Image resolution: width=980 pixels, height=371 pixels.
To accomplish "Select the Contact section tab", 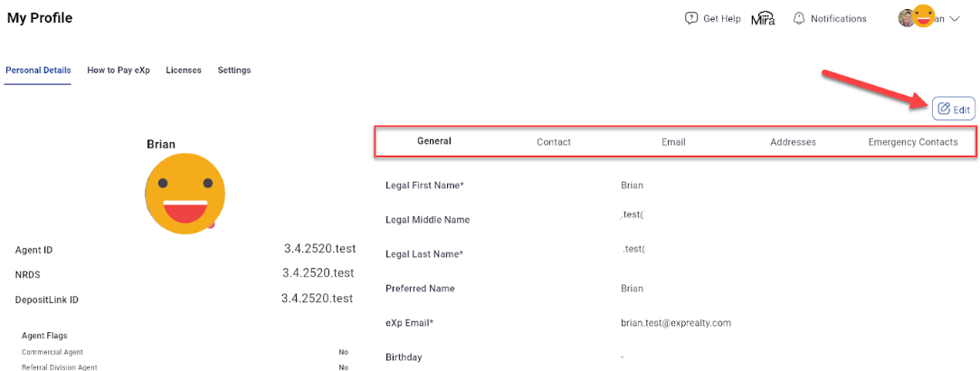I will pyautogui.click(x=554, y=142).
